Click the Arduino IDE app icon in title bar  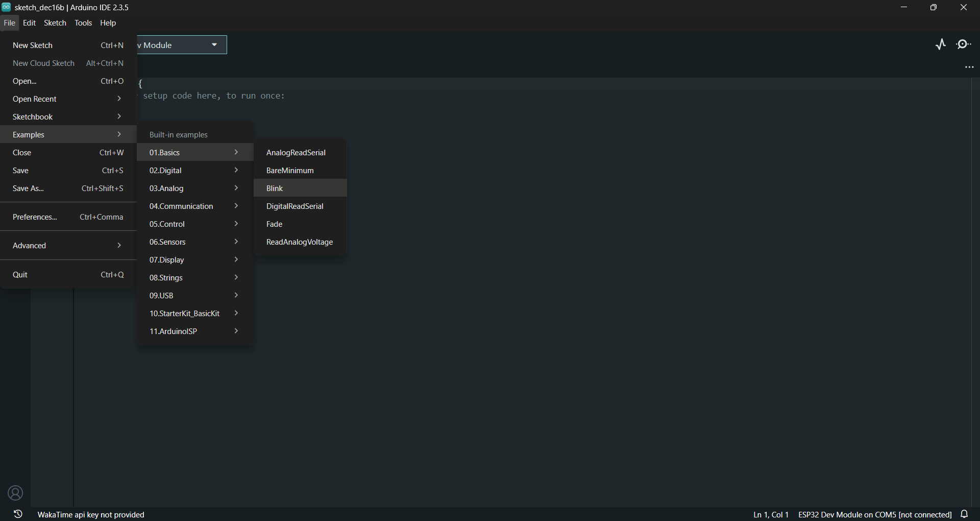tap(6, 7)
